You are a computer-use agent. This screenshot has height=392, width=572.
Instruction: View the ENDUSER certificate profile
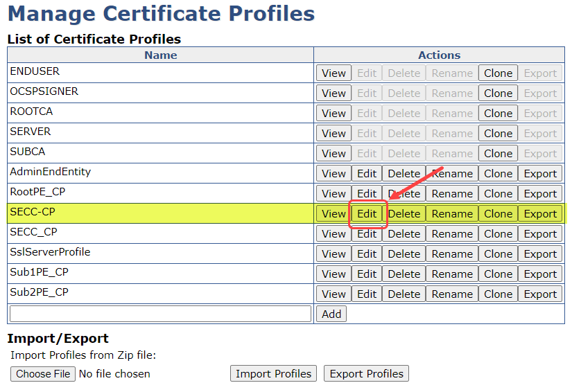pos(333,73)
